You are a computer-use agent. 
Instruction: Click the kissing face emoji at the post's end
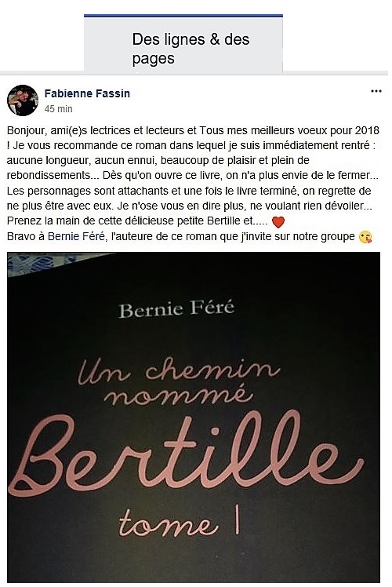[x=365, y=237]
